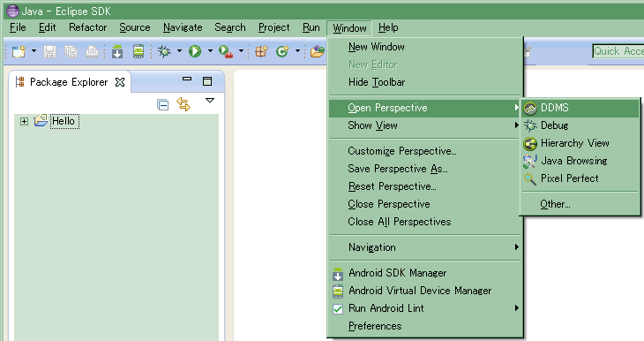Minimize the Package Explorer panel

(187, 79)
